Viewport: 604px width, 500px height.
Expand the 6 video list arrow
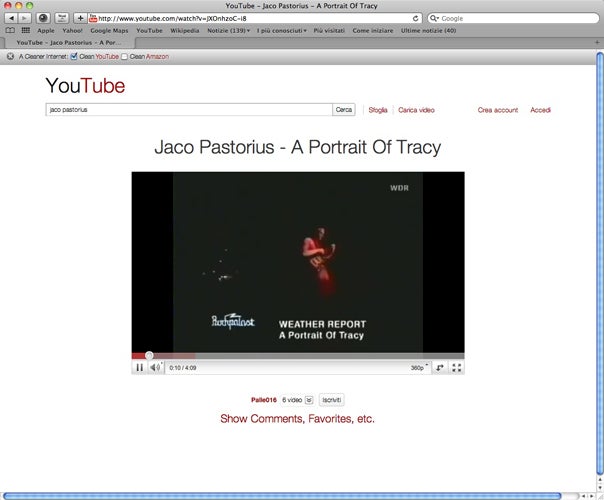[309, 399]
